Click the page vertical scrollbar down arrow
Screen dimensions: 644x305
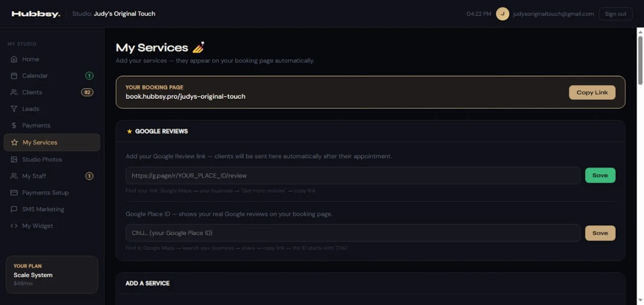coord(640,300)
